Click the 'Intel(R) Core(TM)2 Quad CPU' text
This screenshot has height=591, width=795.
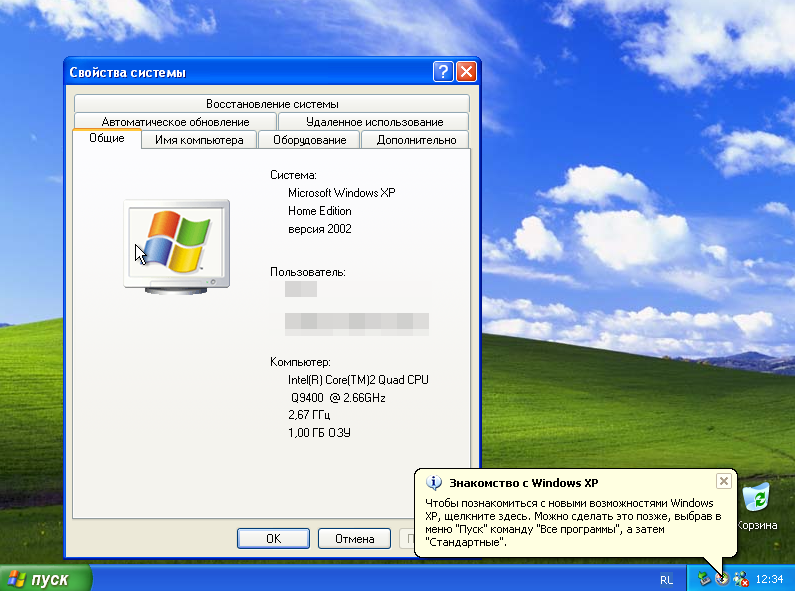click(358, 380)
